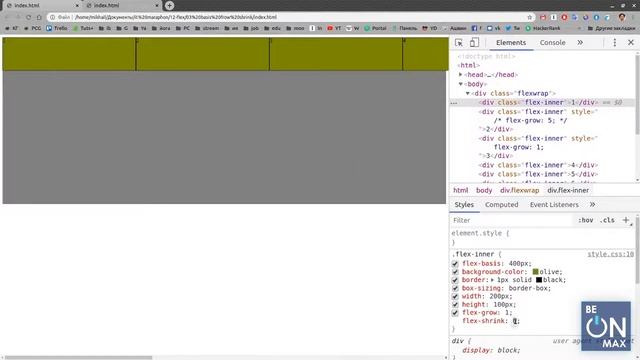
Task: Show more sidebar tabs after Event Listeners
Action: pos(592,204)
